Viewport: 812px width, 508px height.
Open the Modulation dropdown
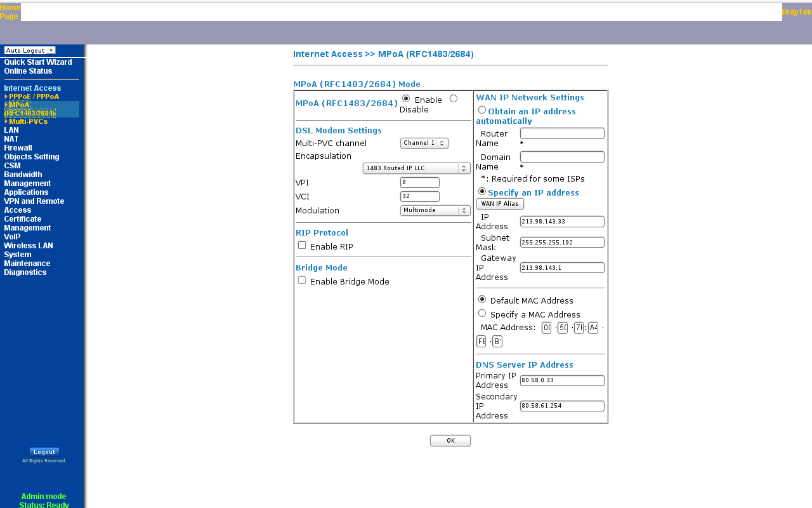[435, 210]
